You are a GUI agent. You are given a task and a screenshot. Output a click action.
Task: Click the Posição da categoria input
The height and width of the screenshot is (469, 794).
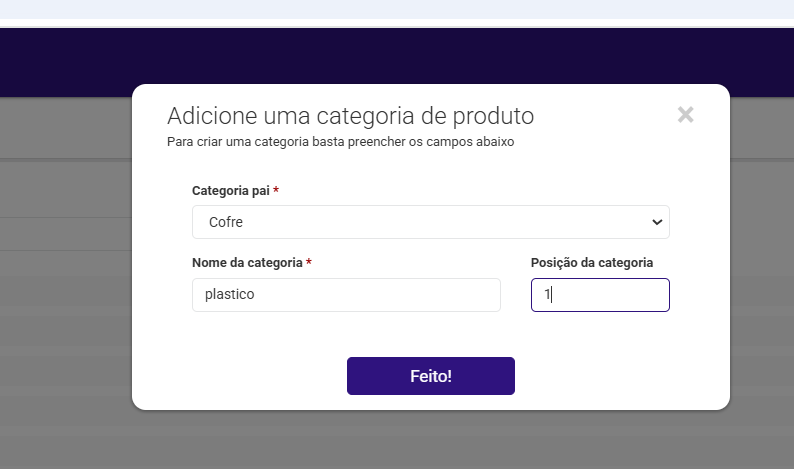coord(600,295)
